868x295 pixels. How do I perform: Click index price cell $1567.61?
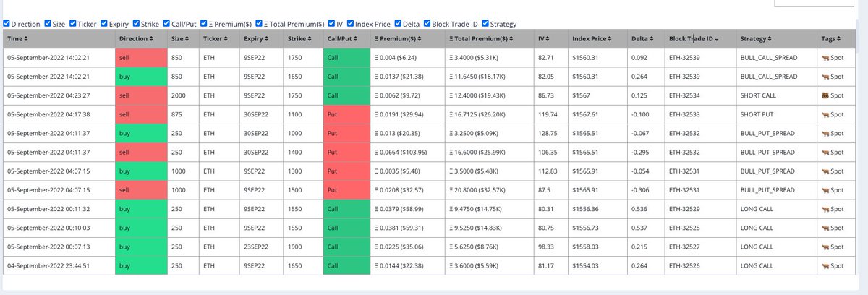(597, 114)
